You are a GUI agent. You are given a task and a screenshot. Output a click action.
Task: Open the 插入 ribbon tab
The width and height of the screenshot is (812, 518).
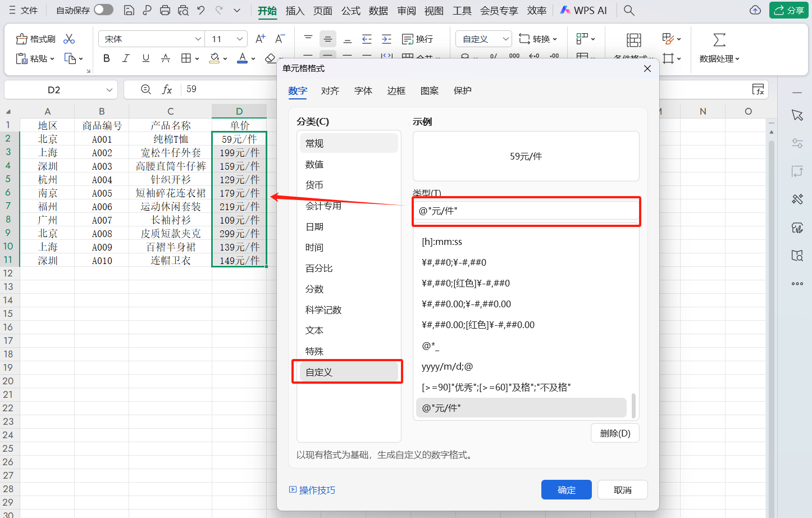point(295,10)
